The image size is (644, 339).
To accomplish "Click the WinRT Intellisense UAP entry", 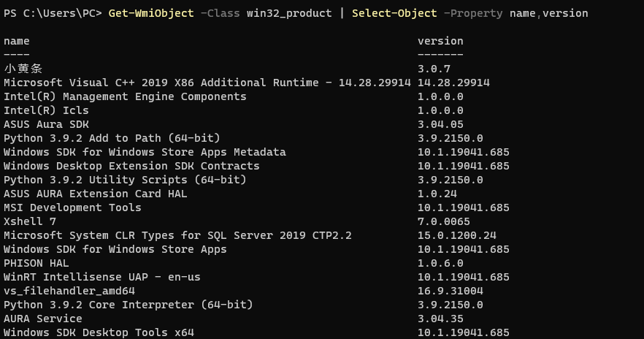I will [x=102, y=277].
